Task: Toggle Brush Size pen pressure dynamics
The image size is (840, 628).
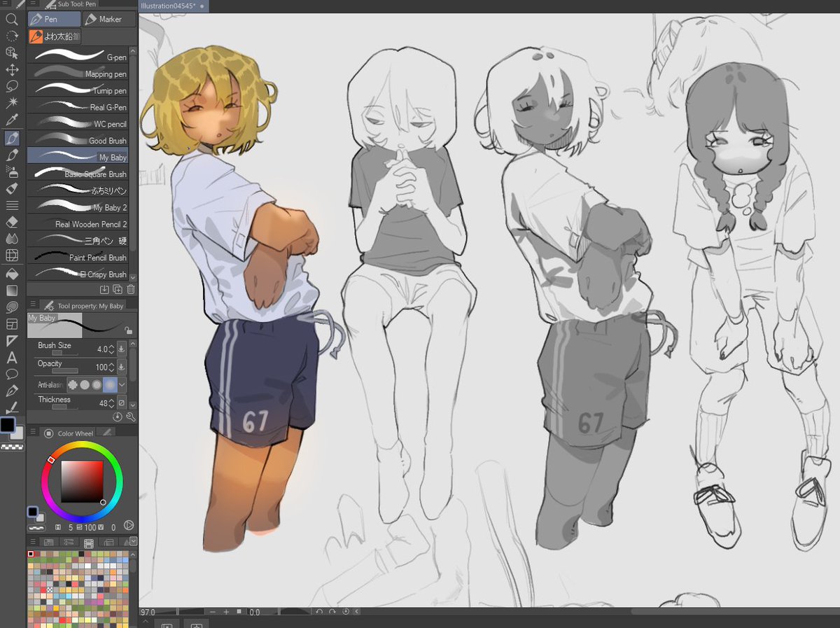Action: (121, 349)
